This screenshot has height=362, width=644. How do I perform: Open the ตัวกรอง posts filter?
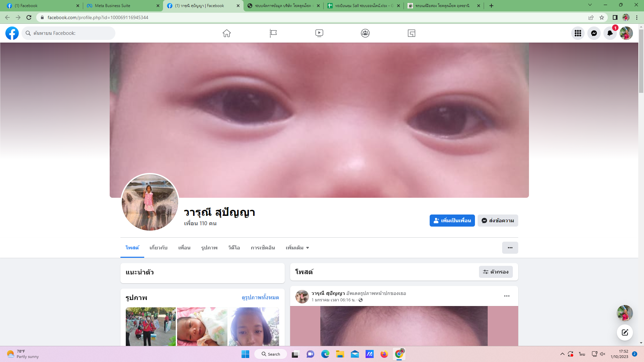[496, 272]
